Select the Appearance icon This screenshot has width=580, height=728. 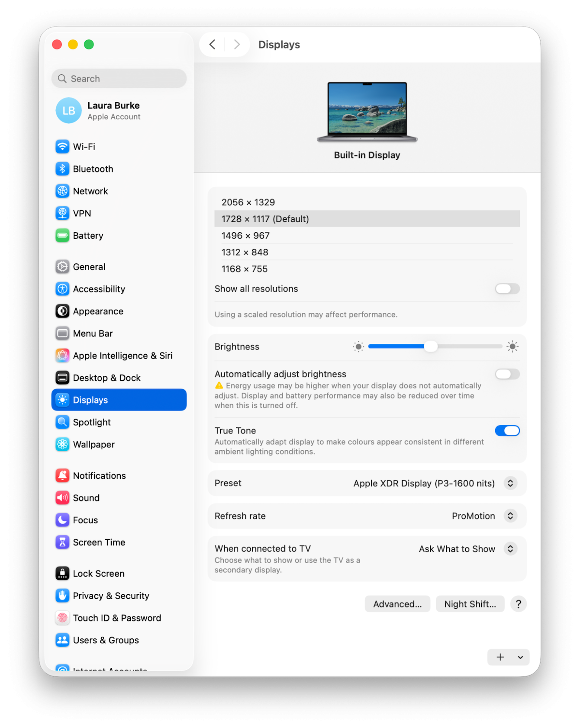coord(62,311)
